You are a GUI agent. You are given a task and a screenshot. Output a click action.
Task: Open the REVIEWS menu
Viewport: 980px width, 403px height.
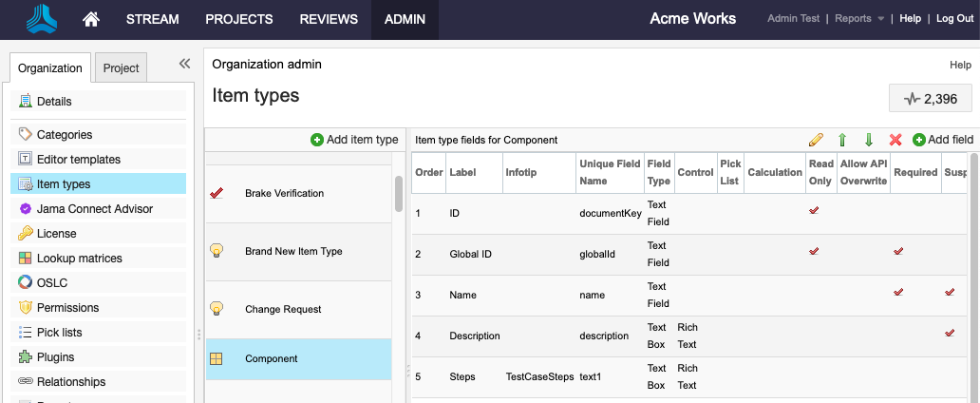pos(329,19)
